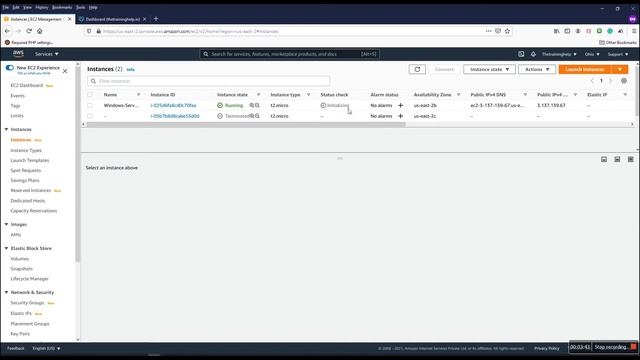The width and height of the screenshot is (640, 360).
Task: Click the browser home button
Action: tap(40, 31)
